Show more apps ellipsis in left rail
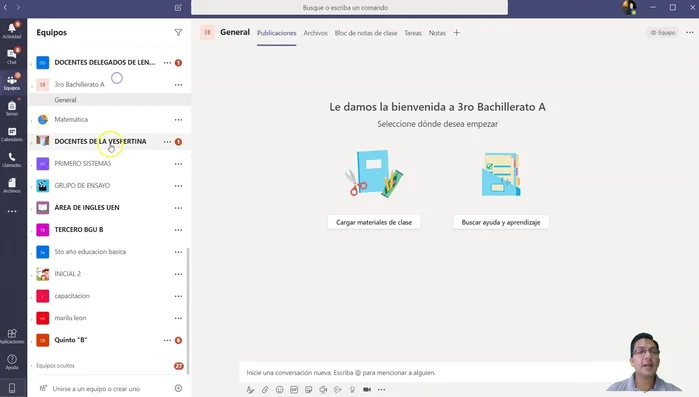The width and height of the screenshot is (699, 397). point(12,211)
